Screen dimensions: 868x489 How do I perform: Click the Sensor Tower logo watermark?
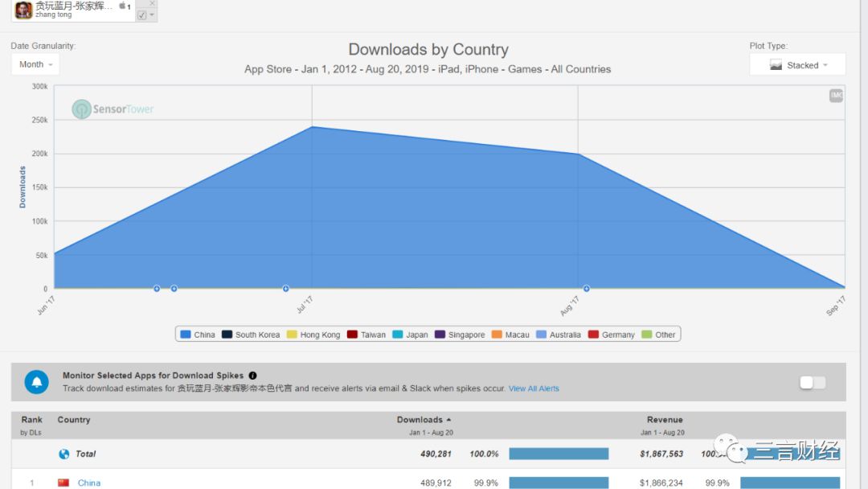point(113,109)
